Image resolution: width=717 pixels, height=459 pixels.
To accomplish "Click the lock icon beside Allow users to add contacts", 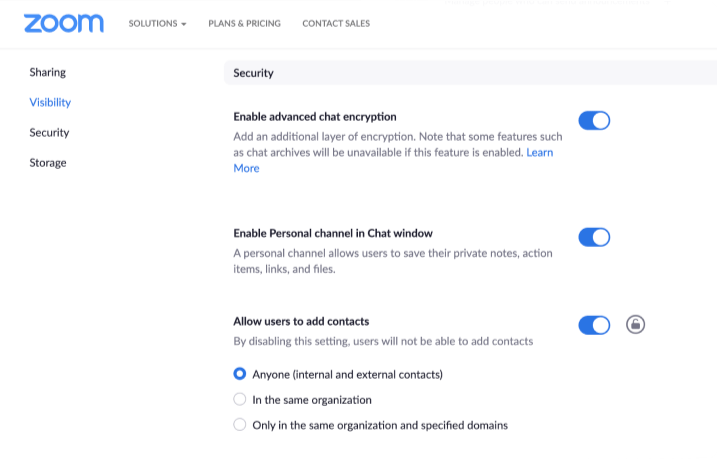I will pyautogui.click(x=635, y=324).
